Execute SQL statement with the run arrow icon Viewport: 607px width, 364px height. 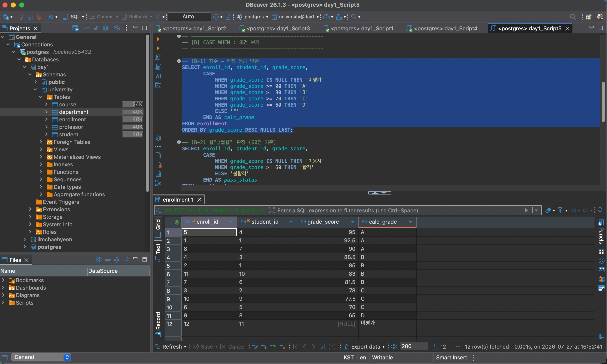click(x=158, y=39)
